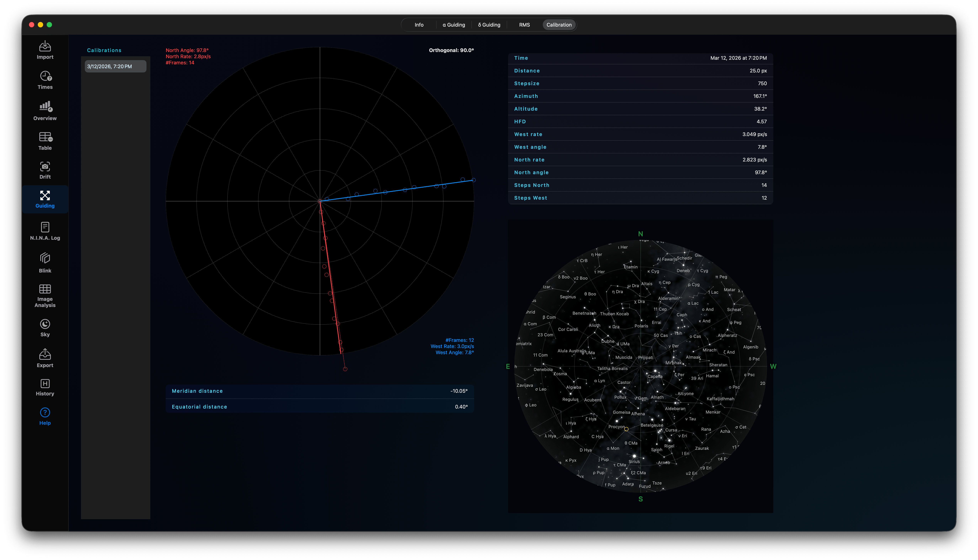Viewport: 978px width, 560px height.
Task: Click the Stepsize value 750
Action: 762,83
